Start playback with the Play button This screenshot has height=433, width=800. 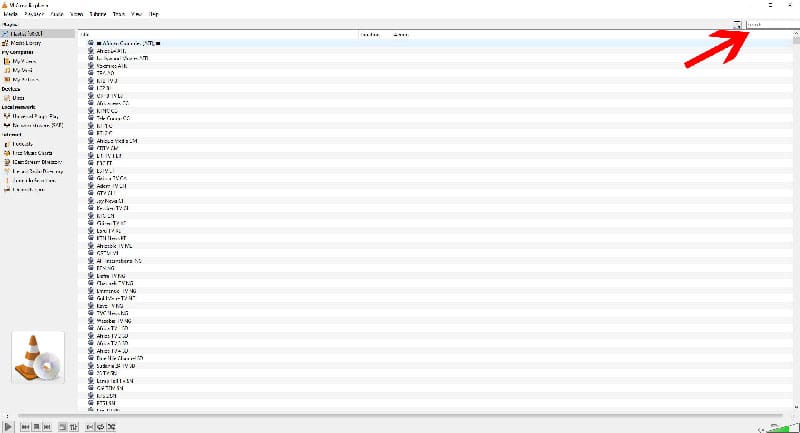point(8,426)
